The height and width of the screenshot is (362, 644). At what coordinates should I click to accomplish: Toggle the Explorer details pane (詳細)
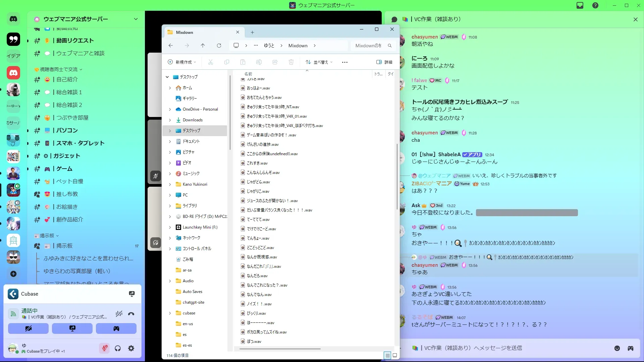click(384, 62)
